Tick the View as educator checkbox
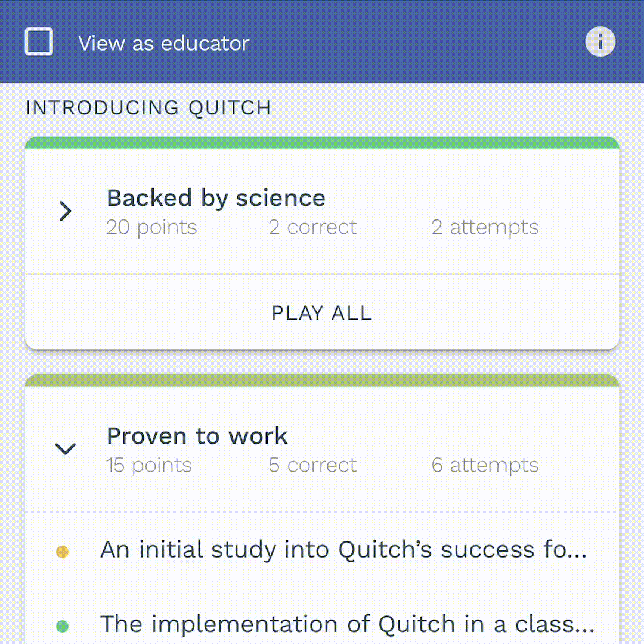This screenshot has width=644, height=644. (x=39, y=42)
